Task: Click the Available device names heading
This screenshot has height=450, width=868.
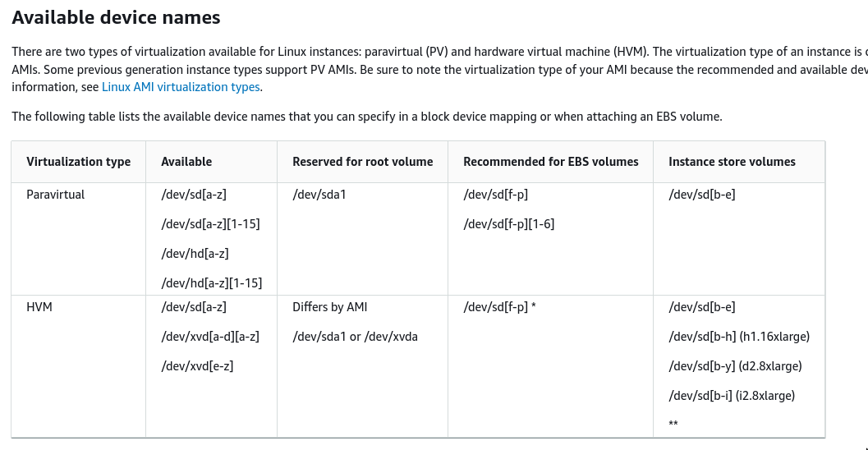Action: coord(116,16)
